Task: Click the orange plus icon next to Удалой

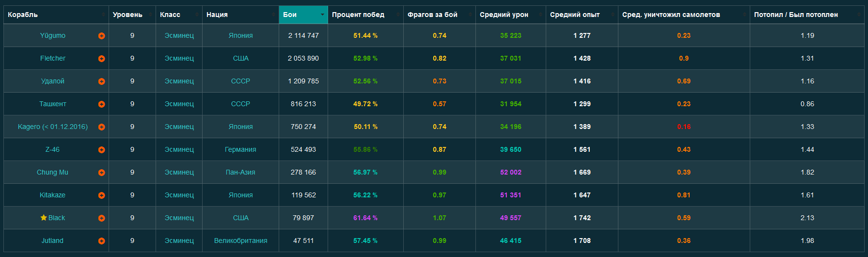Action: 101,81
